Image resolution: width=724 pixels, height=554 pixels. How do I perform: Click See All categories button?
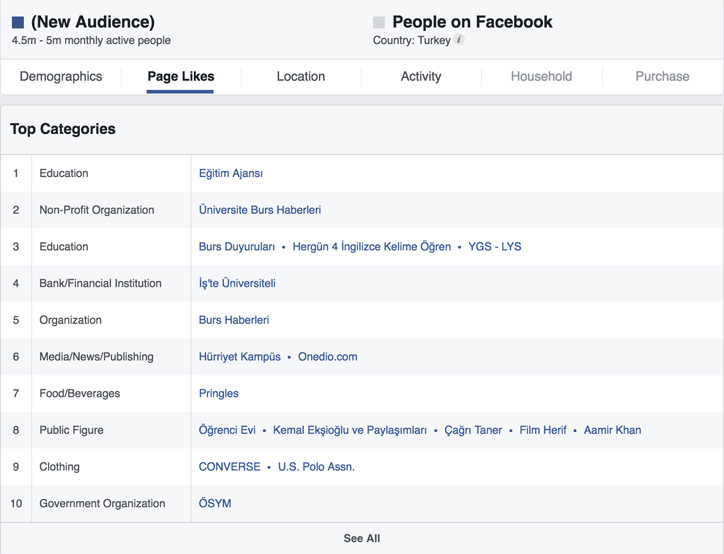click(x=362, y=538)
